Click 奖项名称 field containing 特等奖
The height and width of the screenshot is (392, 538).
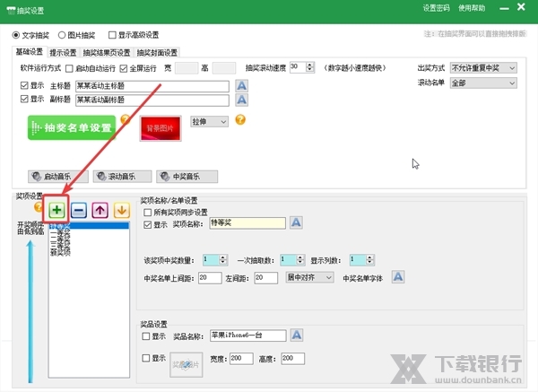(x=247, y=223)
